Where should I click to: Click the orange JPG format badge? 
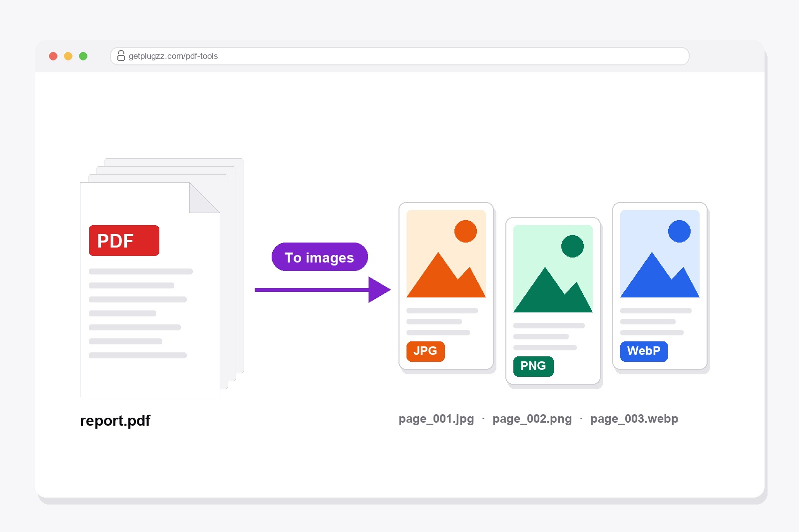pos(425,351)
